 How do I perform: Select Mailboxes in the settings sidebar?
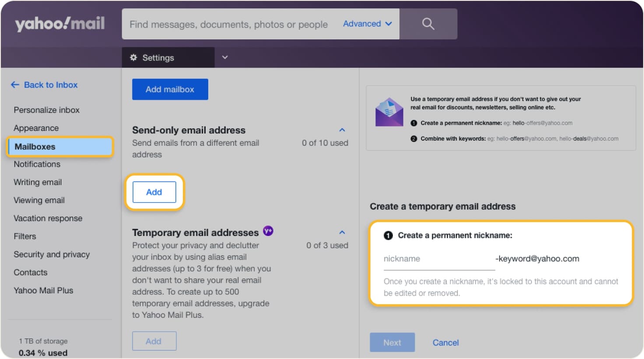[x=35, y=147]
